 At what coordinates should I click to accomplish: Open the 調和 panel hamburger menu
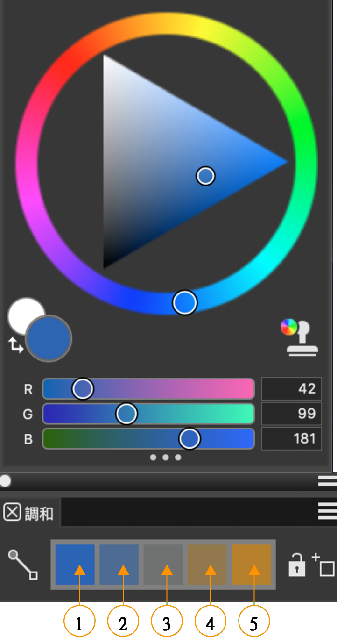(327, 512)
